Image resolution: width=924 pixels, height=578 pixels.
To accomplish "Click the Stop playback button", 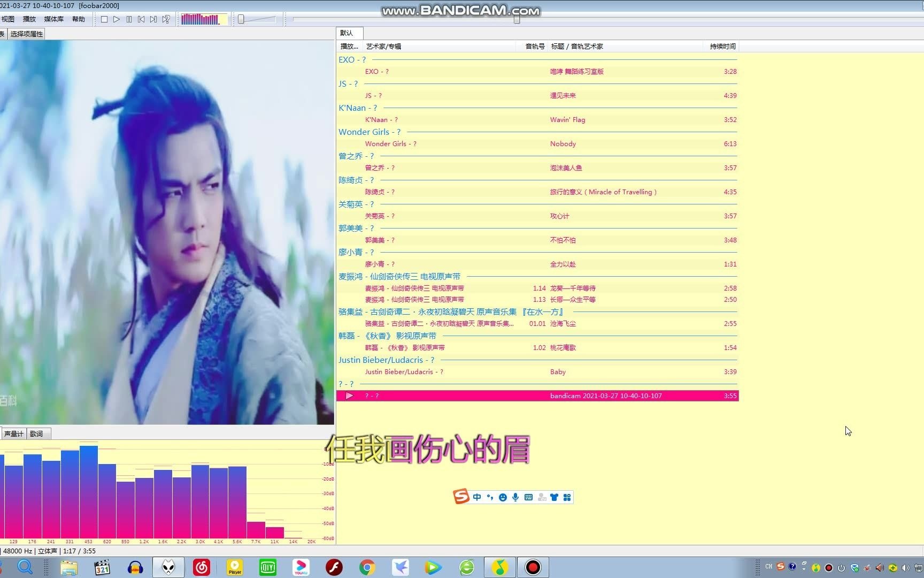I will coord(104,19).
